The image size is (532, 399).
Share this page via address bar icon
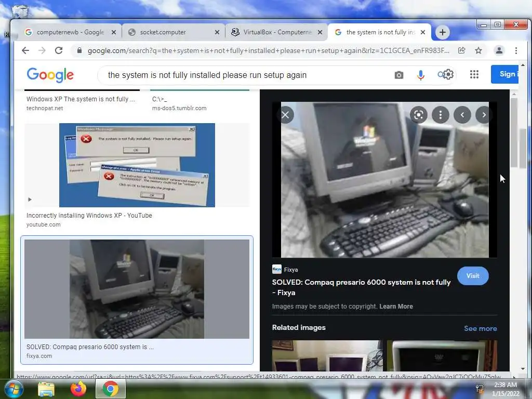point(461,50)
